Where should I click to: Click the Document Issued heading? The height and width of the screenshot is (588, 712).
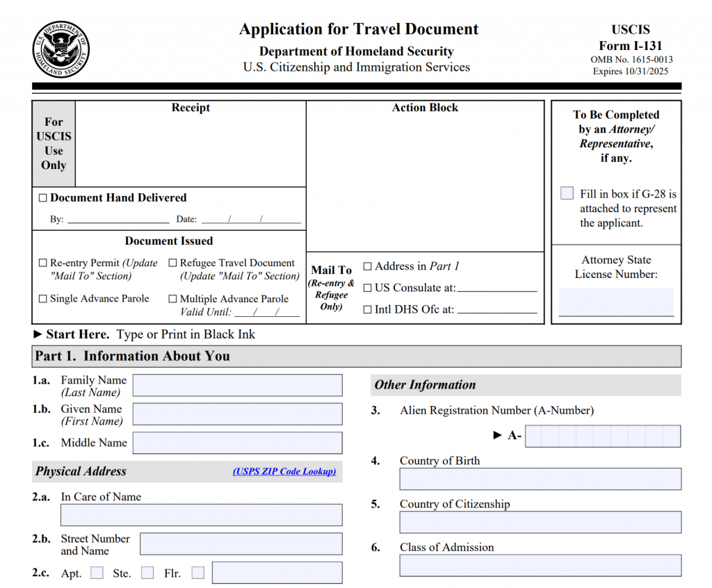coord(169,240)
